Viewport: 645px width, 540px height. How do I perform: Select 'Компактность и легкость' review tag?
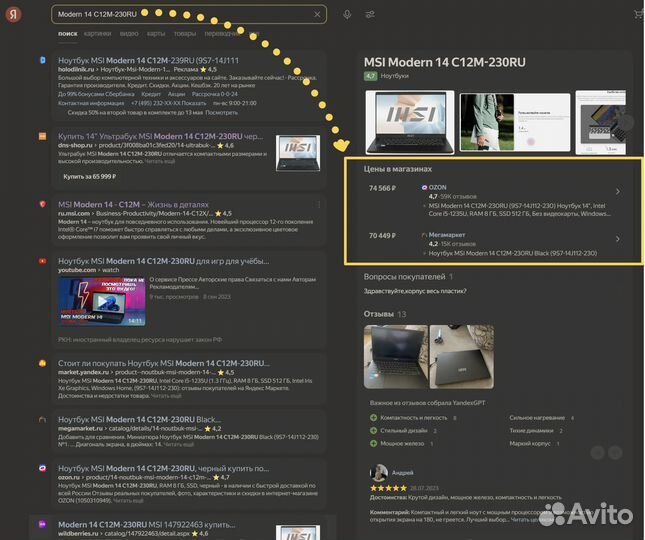[x=413, y=417]
